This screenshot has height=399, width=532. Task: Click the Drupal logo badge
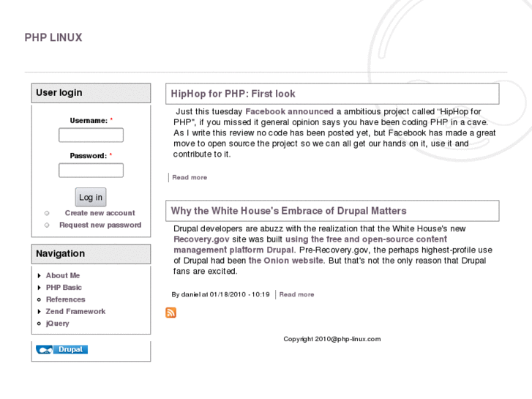[61, 349]
